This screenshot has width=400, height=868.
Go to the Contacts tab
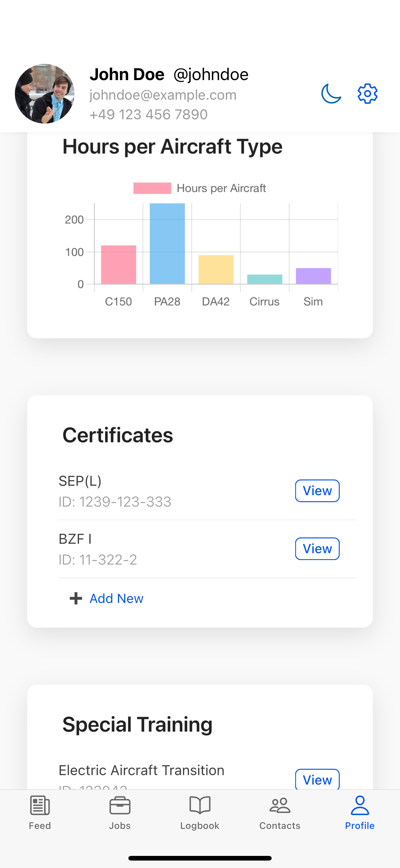(280, 812)
